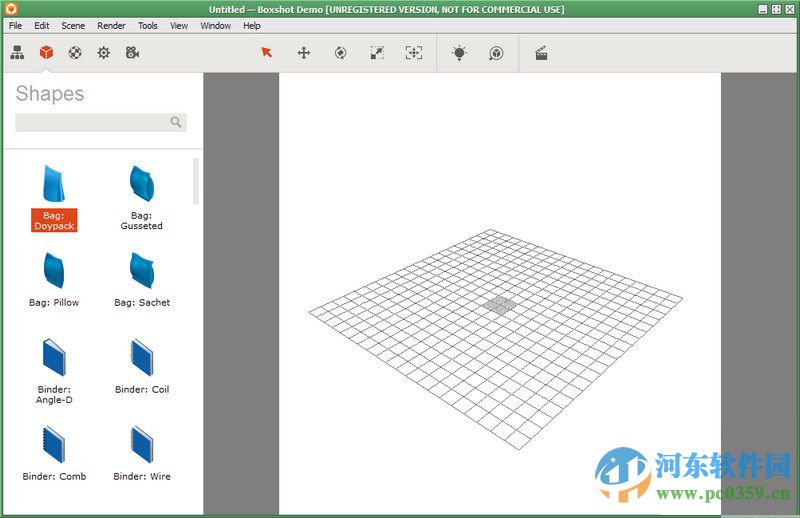Click the clapperboard render icon
This screenshot has width=800, height=518.
coord(541,53)
